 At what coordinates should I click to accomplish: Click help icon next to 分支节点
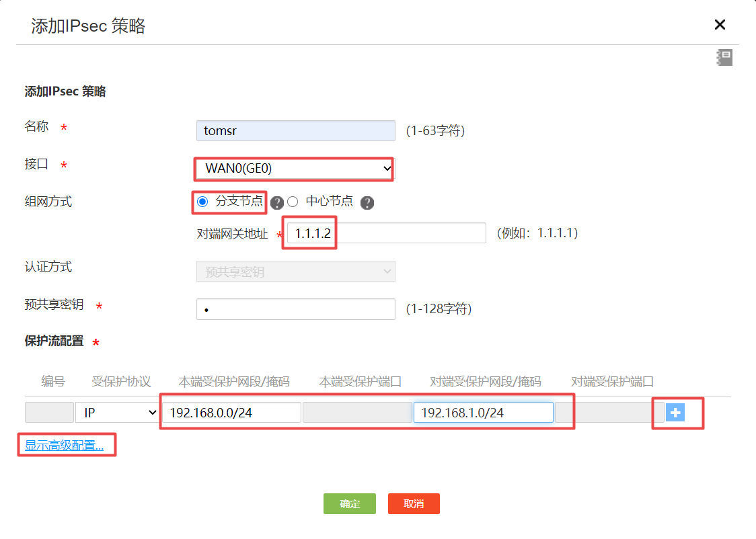pyautogui.click(x=276, y=202)
